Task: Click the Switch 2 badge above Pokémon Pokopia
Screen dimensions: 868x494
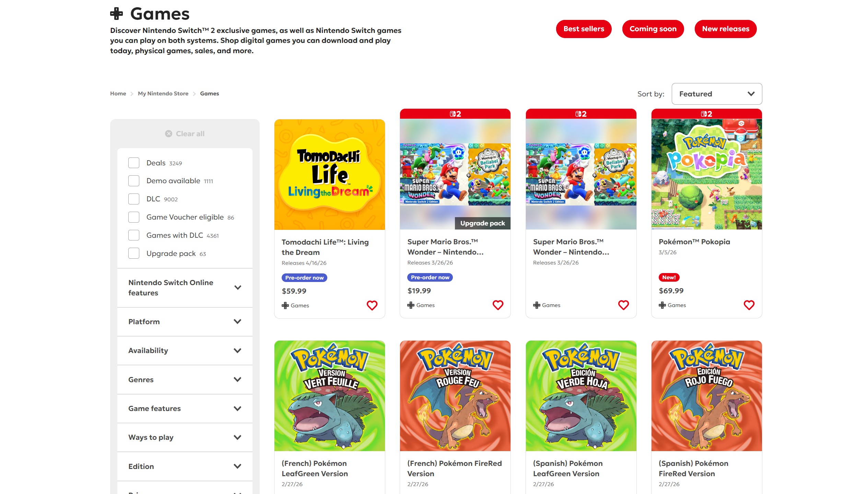Action: [706, 114]
